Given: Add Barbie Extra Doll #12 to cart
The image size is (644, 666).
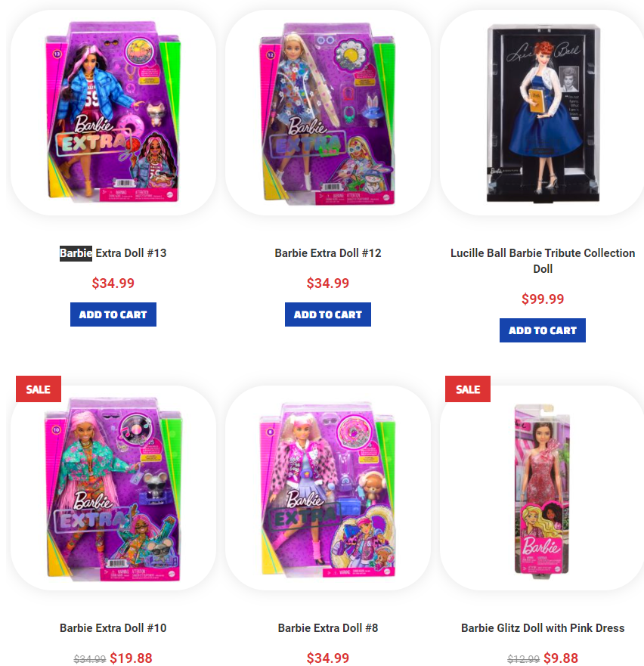Looking at the screenshot, I should pyautogui.click(x=327, y=314).
